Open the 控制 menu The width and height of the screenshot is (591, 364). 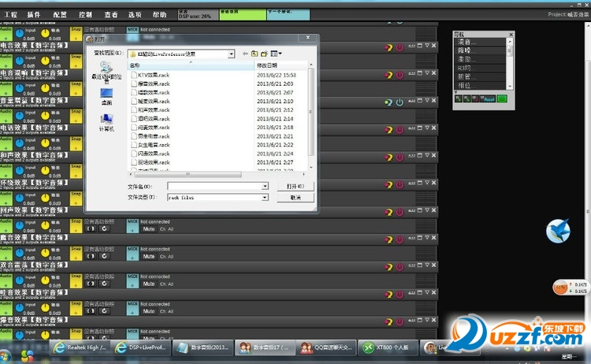pos(85,15)
